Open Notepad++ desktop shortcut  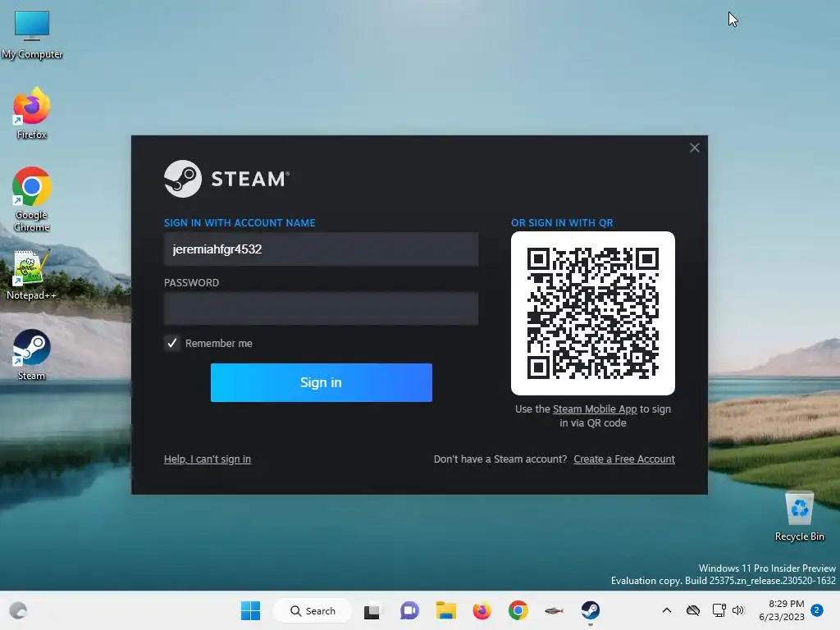click(31, 274)
